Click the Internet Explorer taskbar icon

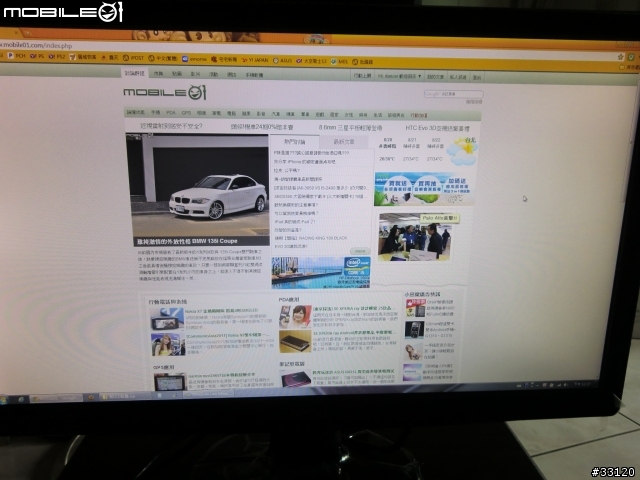tap(21, 399)
